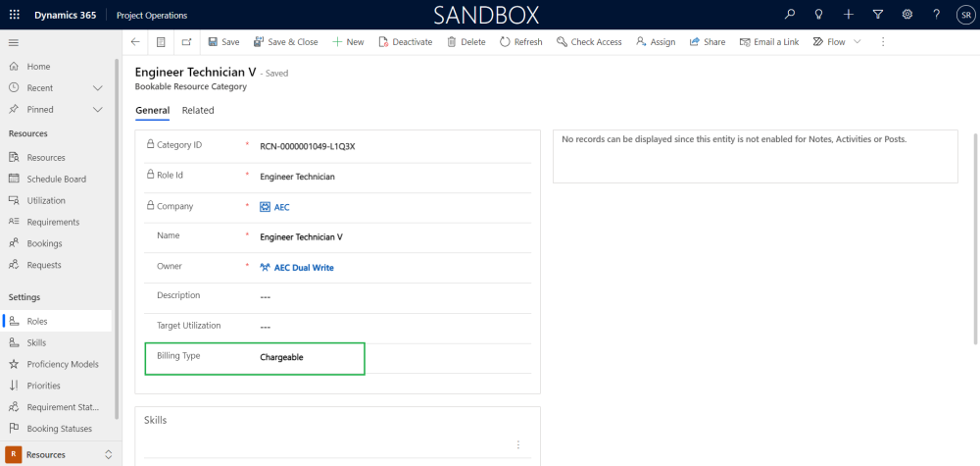Image resolution: width=980 pixels, height=466 pixels.
Task: Open Priorities in the sidebar
Action: click(44, 386)
